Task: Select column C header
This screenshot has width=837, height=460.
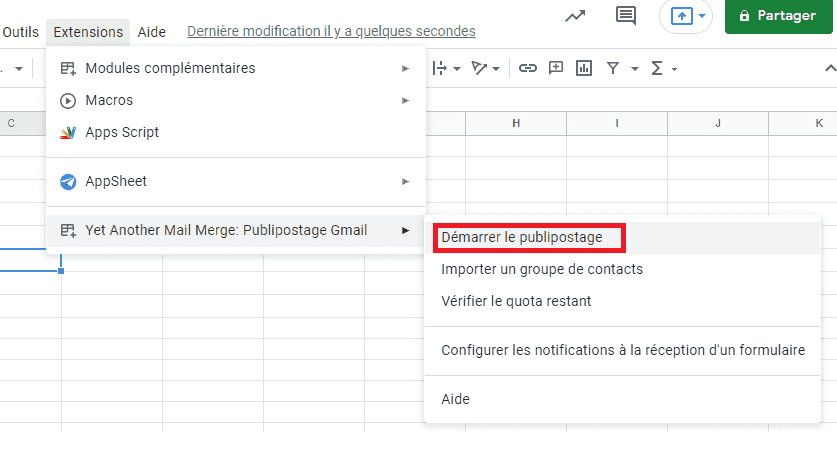Action: pos(22,123)
